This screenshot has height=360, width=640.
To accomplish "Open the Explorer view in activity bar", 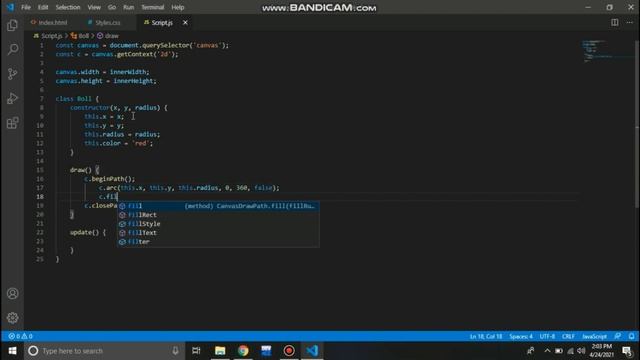I will click(x=12, y=25).
